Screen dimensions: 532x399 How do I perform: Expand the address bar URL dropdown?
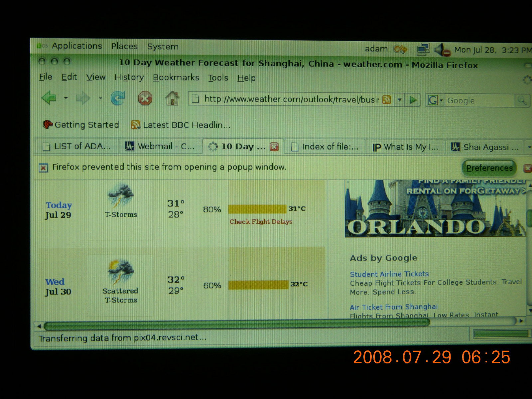coord(400,100)
